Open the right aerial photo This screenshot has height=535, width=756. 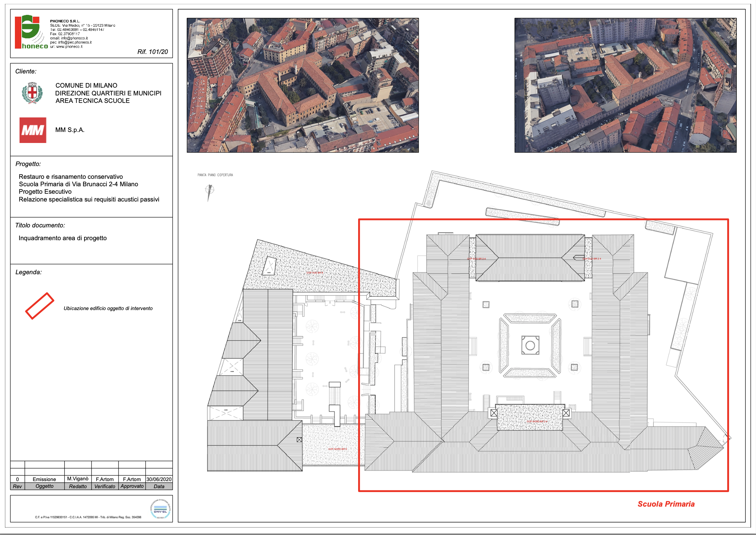pos(625,85)
